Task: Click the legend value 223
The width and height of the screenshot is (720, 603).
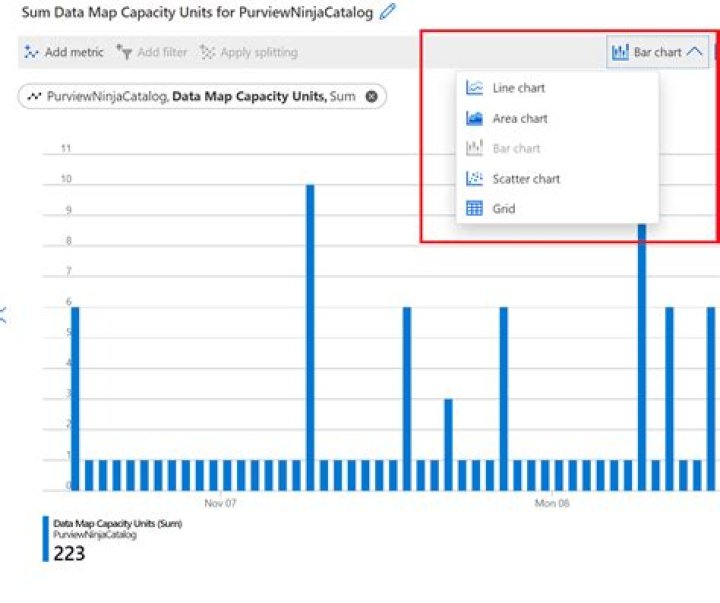Action: [69, 554]
